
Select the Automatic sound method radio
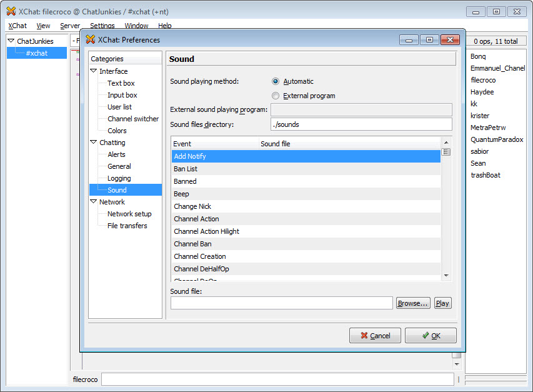pyautogui.click(x=276, y=81)
